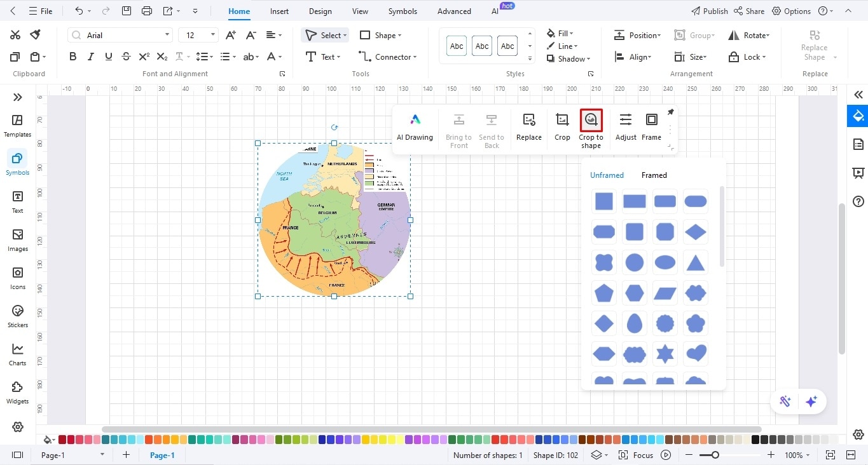Select the Unframed shapes tab

pyautogui.click(x=607, y=175)
